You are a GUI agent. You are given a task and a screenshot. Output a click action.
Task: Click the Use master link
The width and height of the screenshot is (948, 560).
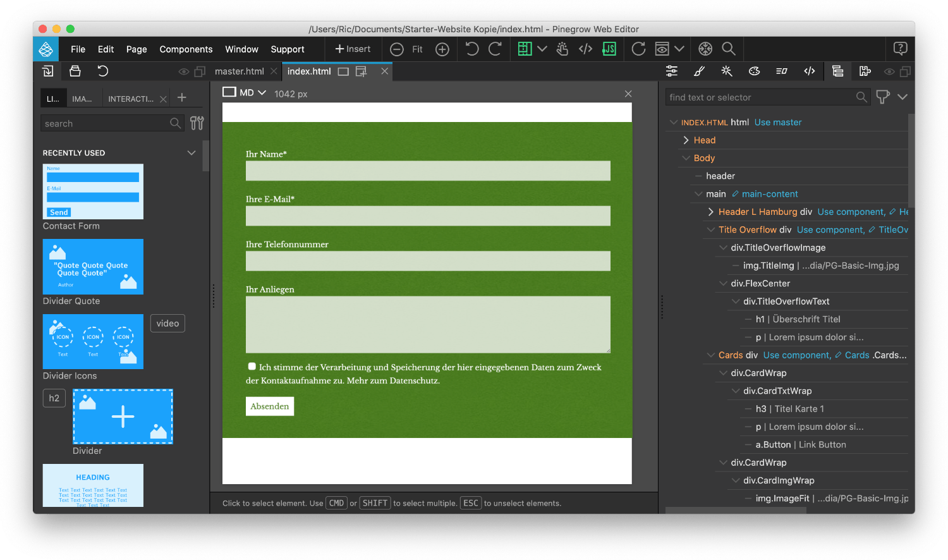[x=778, y=123]
